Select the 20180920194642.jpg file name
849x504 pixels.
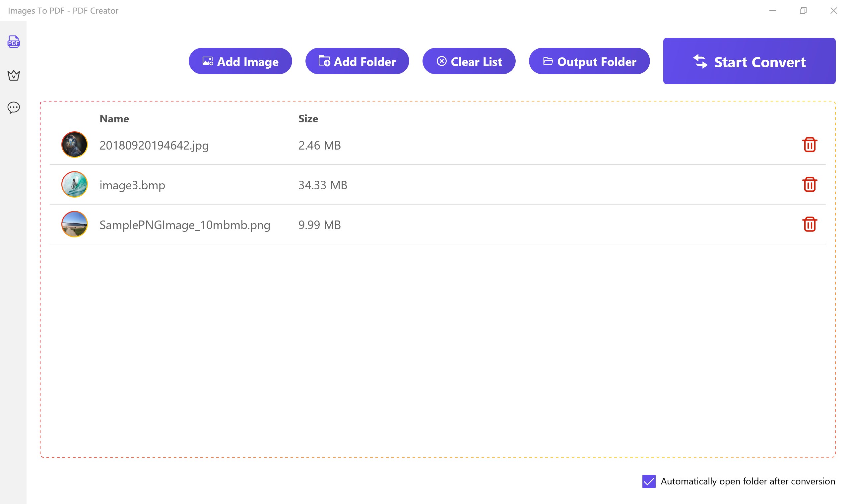point(154,145)
